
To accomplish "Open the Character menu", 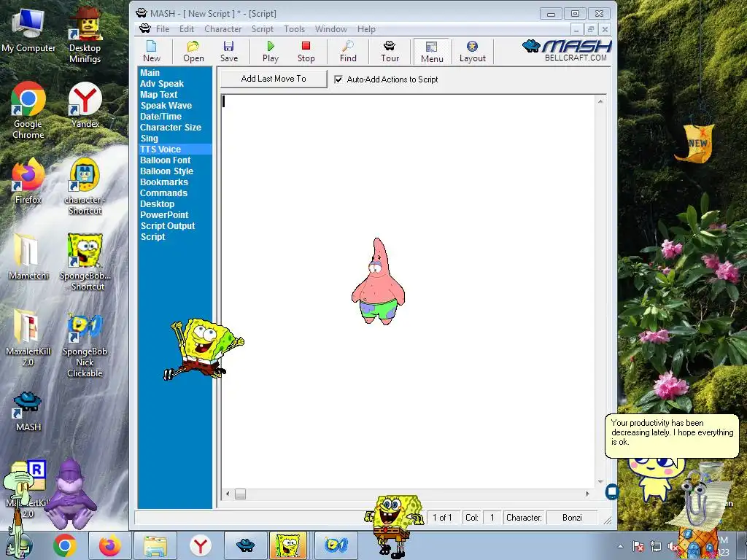I will click(x=222, y=29).
